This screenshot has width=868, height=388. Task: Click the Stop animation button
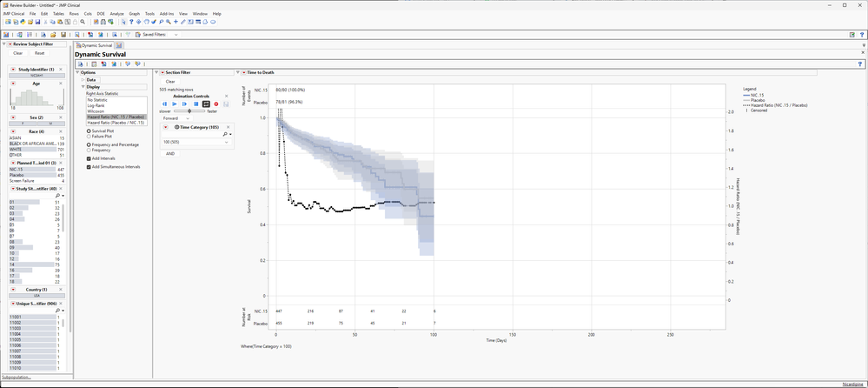(195, 104)
